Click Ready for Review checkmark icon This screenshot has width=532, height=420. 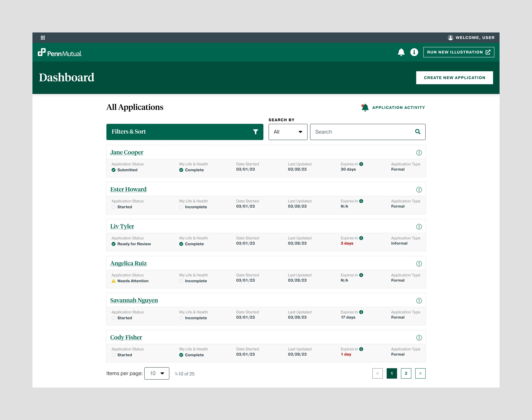114,244
